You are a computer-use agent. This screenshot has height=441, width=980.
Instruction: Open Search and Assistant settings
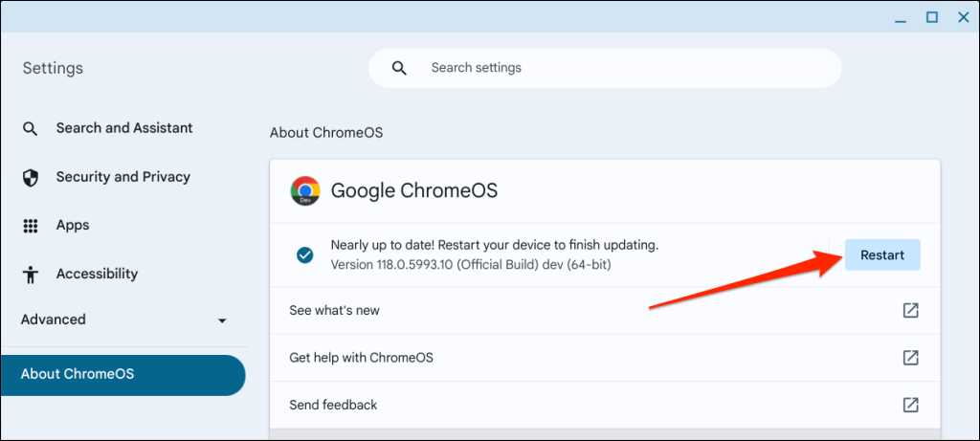pyautogui.click(x=124, y=128)
